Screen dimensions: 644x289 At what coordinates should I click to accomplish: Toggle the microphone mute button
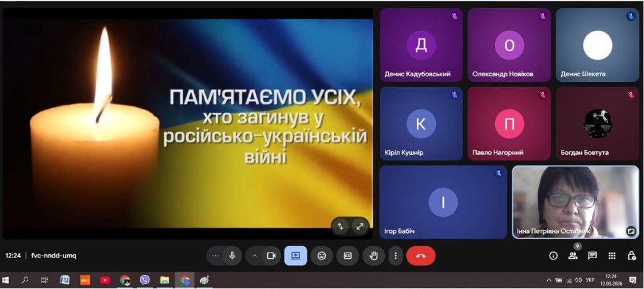click(232, 256)
